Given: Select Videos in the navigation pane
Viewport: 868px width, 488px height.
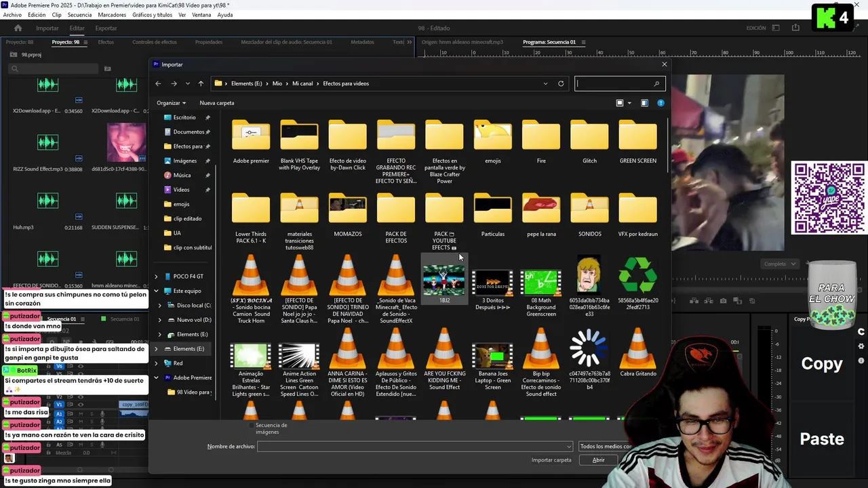Looking at the screenshot, I should 181,190.
